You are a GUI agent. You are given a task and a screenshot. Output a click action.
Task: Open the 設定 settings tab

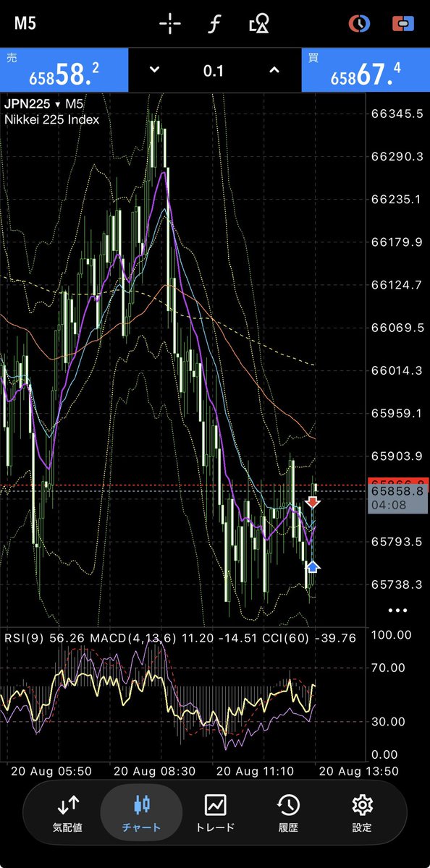click(362, 812)
